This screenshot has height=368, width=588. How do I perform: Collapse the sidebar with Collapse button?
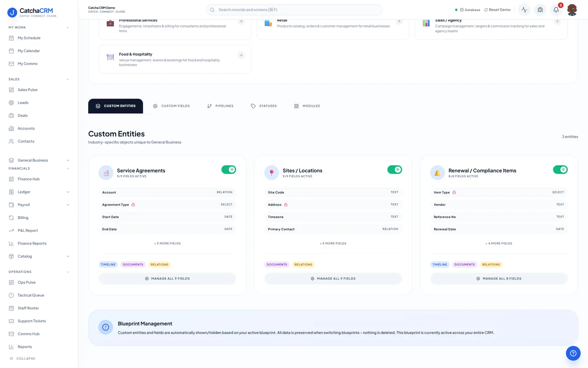[x=22, y=359]
